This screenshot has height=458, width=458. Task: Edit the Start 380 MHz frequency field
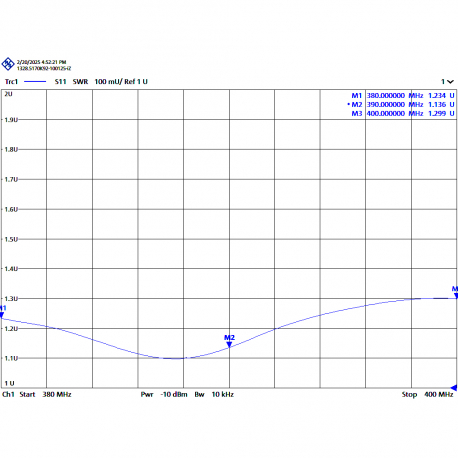click(x=45, y=394)
